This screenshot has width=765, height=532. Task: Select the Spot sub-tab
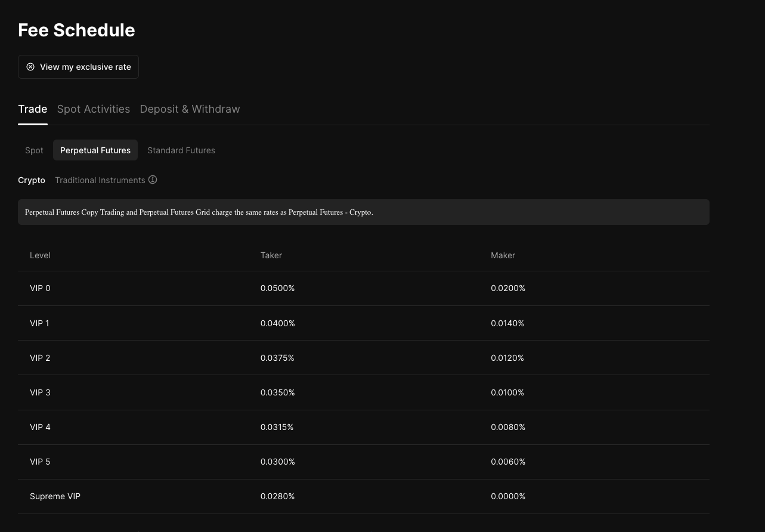coord(34,150)
